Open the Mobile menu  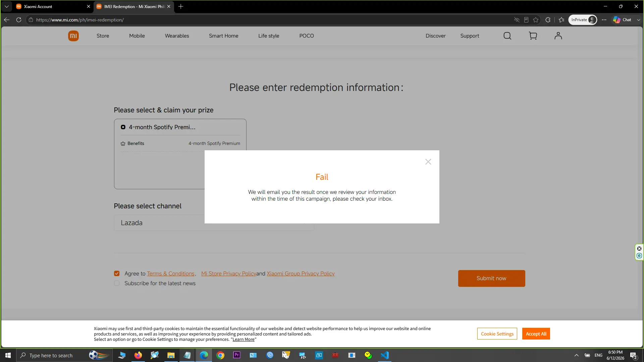137,36
